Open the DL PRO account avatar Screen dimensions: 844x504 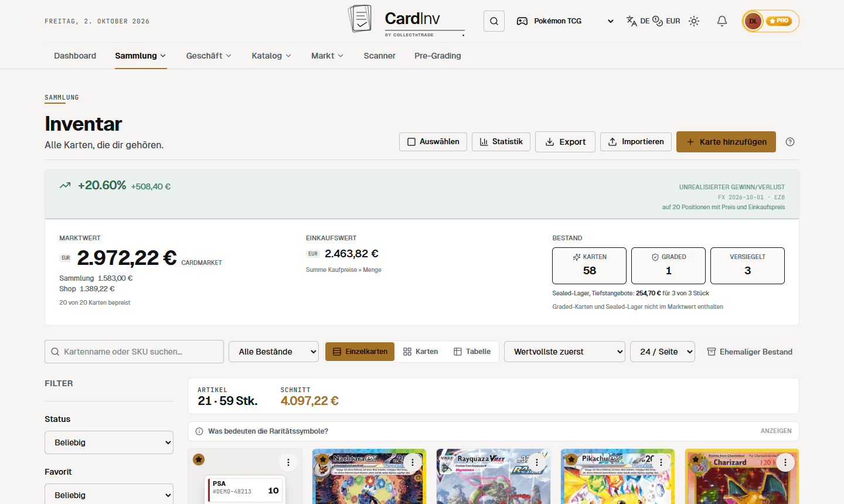[771, 21]
